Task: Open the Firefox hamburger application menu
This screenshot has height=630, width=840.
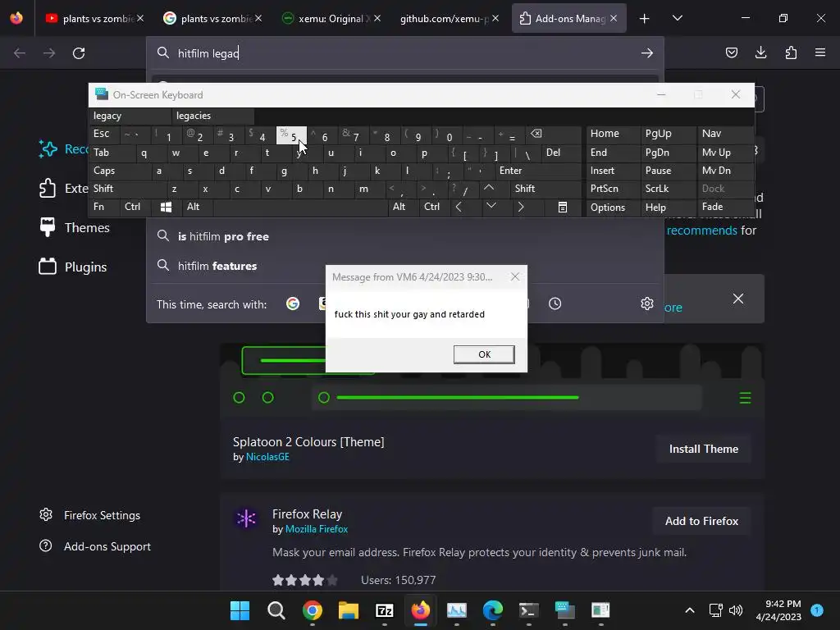Action: click(x=820, y=52)
